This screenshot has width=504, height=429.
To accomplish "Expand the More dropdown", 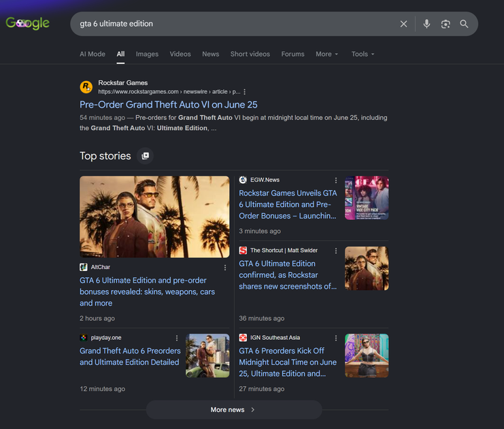I will pyautogui.click(x=327, y=54).
